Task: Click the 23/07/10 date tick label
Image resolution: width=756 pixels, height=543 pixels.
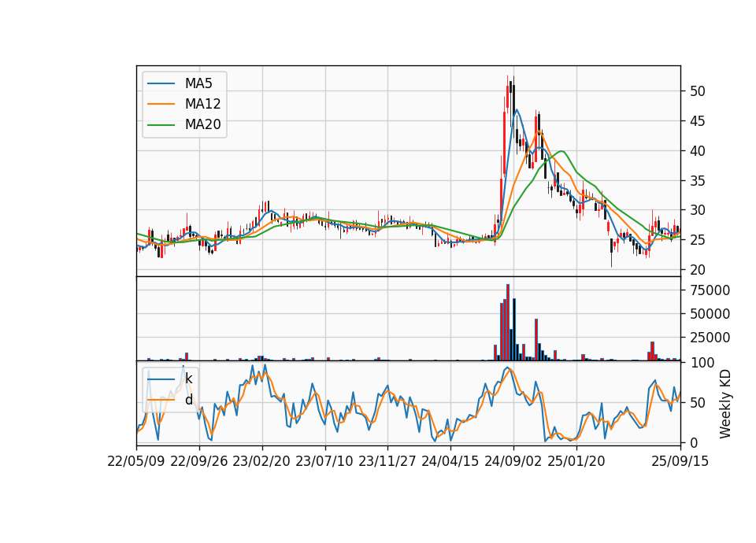Action: [325, 461]
